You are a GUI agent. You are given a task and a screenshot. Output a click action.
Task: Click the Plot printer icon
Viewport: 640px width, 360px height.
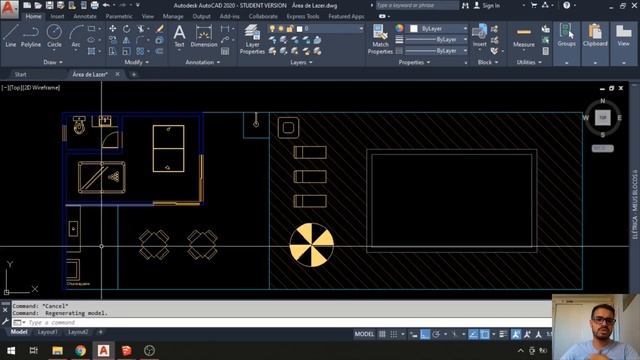pyautogui.click(x=94, y=5)
